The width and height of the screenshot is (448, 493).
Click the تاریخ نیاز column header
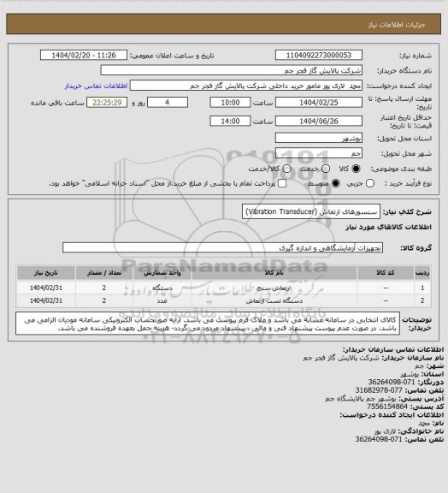(x=46, y=273)
